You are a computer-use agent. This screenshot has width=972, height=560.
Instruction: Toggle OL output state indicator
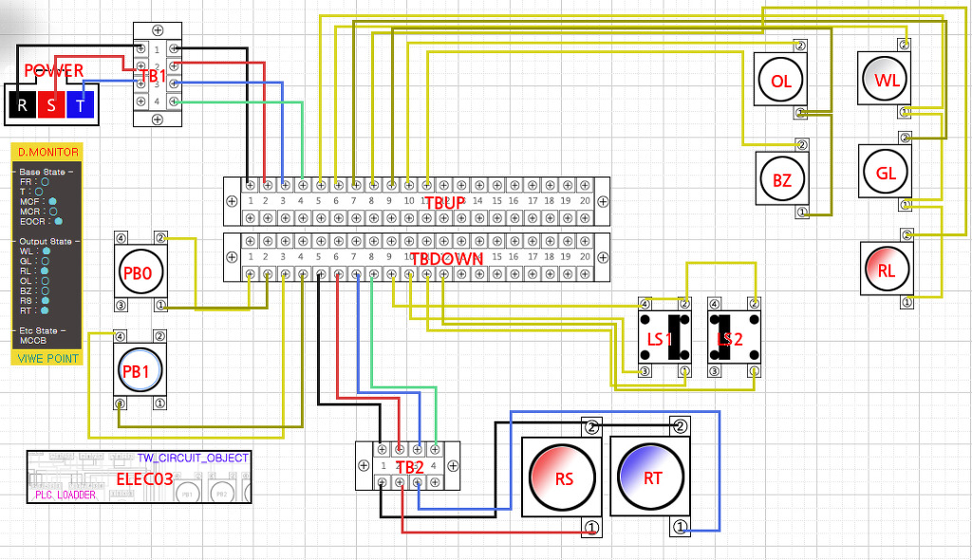45,281
